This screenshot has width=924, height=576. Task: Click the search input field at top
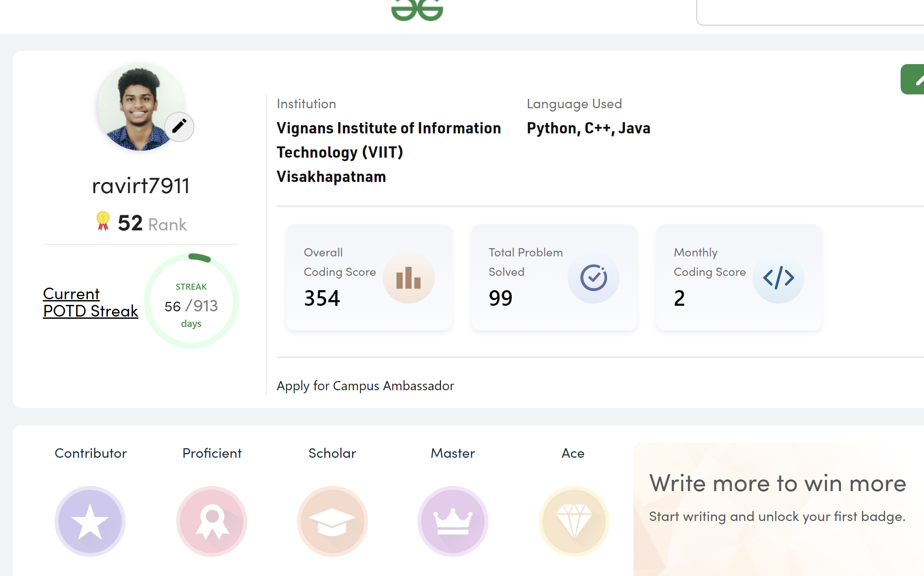[x=810, y=13]
